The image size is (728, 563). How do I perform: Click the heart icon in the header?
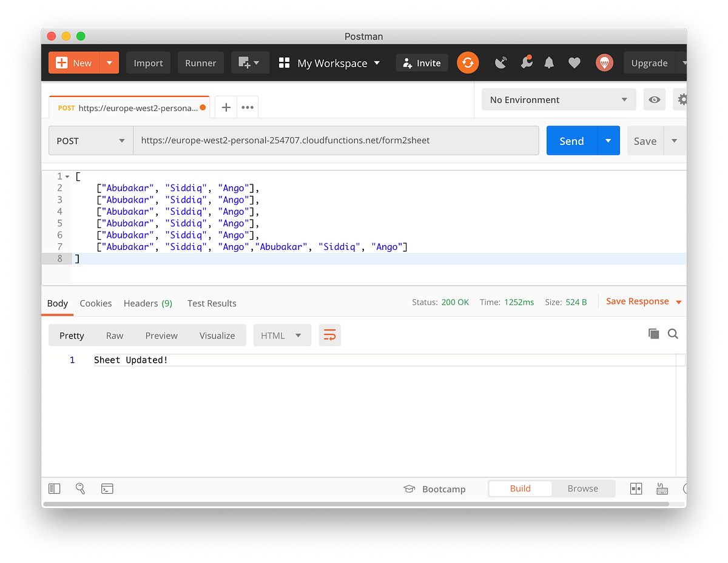tap(574, 62)
